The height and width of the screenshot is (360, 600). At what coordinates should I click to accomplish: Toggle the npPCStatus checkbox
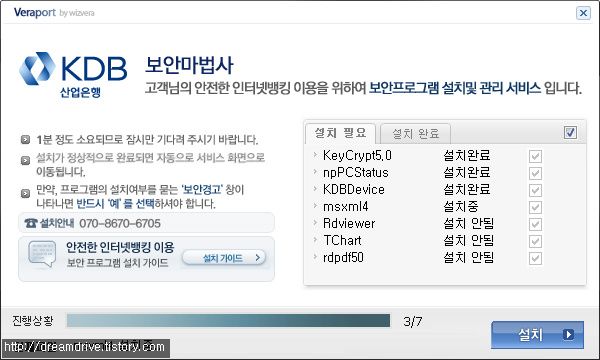tap(535, 173)
